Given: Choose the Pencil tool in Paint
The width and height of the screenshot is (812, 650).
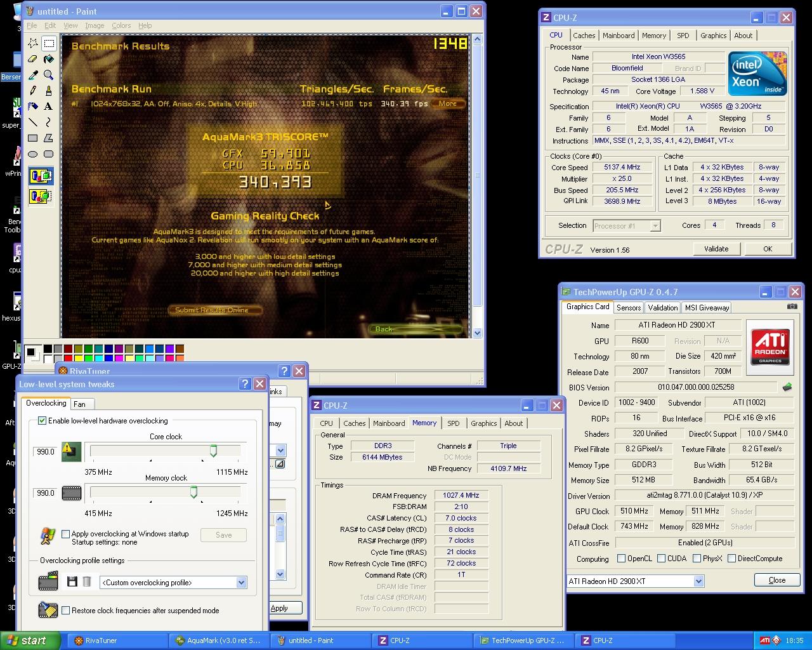Looking at the screenshot, I should [x=33, y=91].
